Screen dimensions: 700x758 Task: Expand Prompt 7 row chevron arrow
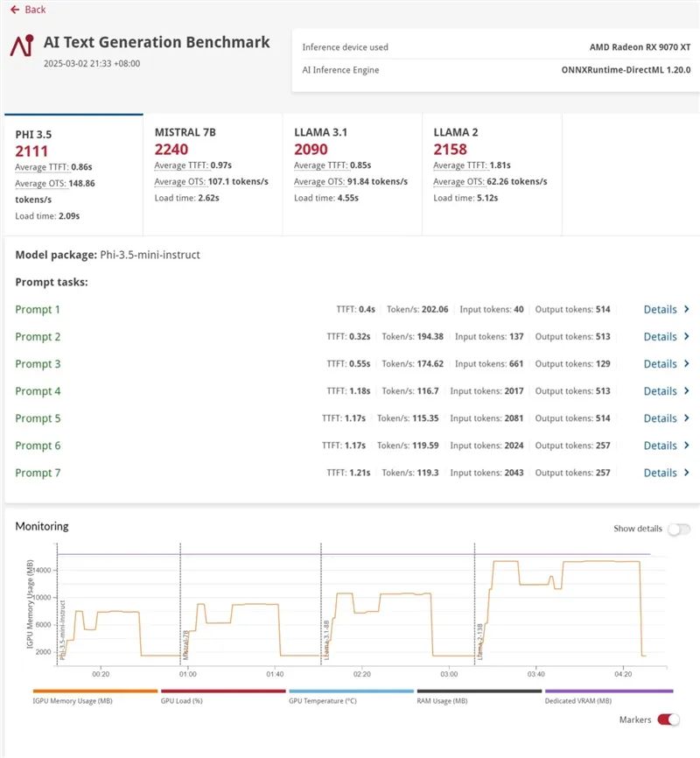(687, 473)
